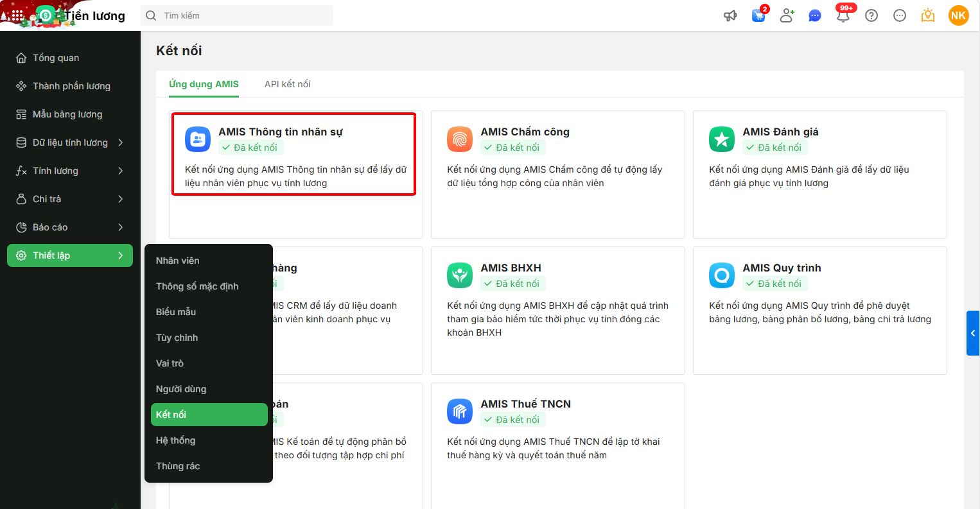Open the notifications bell showing 99+
This screenshot has height=509, width=980.
click(x=843, y=15)
